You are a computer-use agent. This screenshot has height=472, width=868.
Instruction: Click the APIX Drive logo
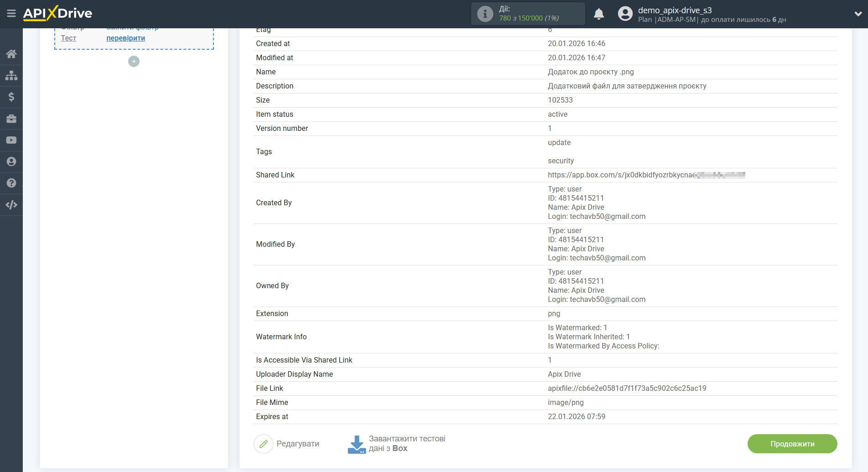pos(57,14)
